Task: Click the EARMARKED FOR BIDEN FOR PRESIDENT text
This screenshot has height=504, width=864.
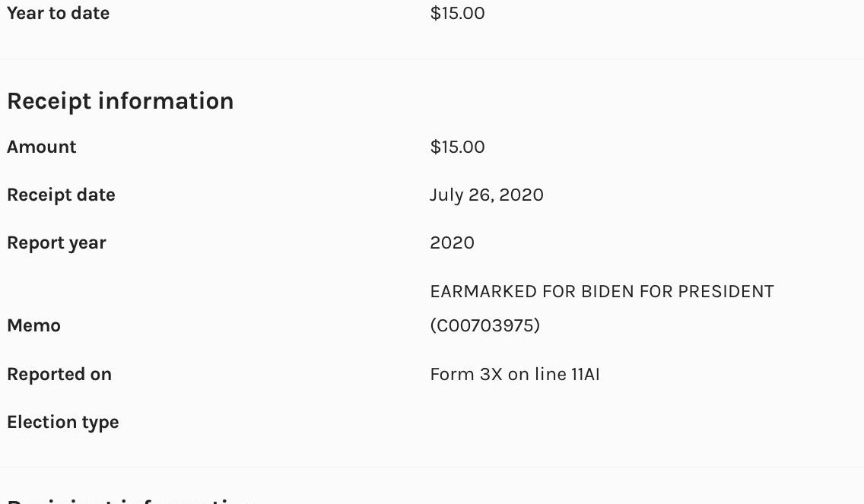Action: coord(602,291)
